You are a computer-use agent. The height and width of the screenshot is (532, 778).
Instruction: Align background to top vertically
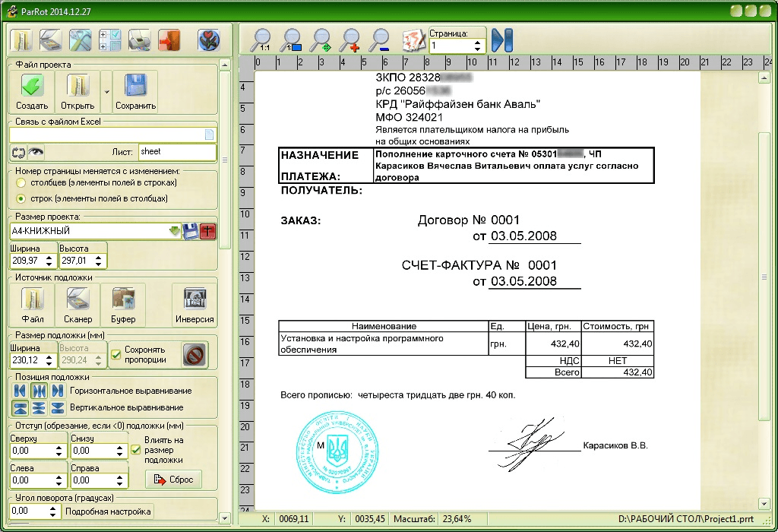20,408
